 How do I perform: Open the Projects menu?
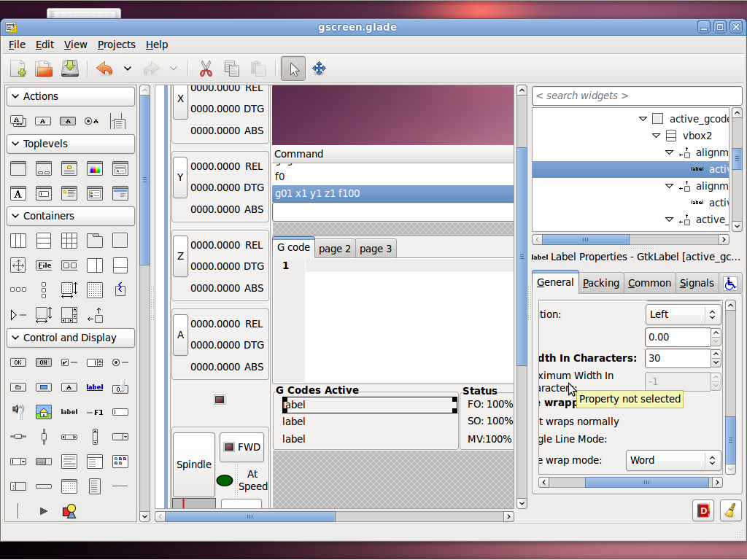tap(117, 44)
